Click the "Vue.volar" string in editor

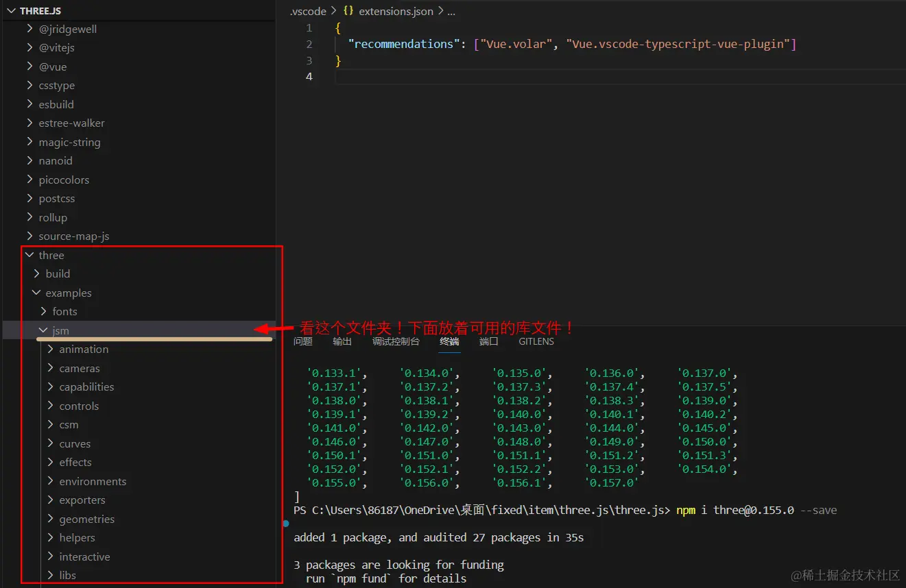point(518,44)
